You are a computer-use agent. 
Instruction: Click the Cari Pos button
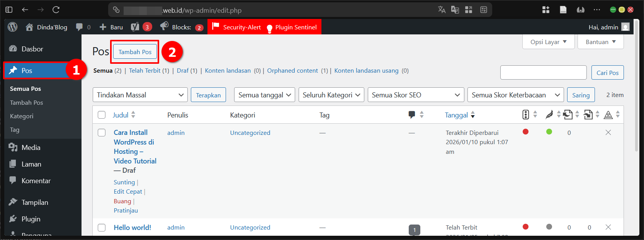(607, 73)
